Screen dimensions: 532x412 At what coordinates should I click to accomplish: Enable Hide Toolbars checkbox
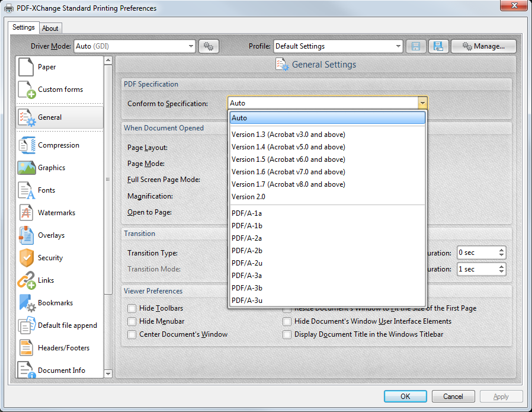(x=132, y=308)
